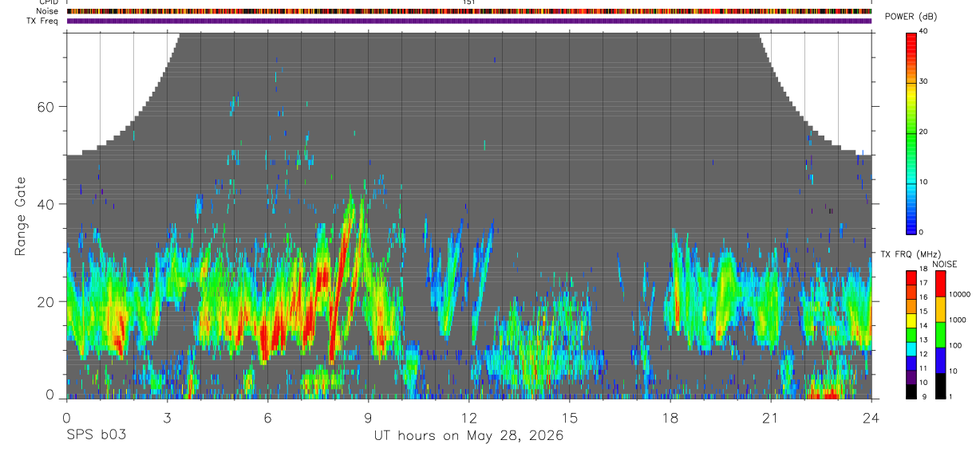Image resolution: width=980 pixels, height=452 pixels.
Task: Click the CPID value 151 at top
Action: [468, 2]
